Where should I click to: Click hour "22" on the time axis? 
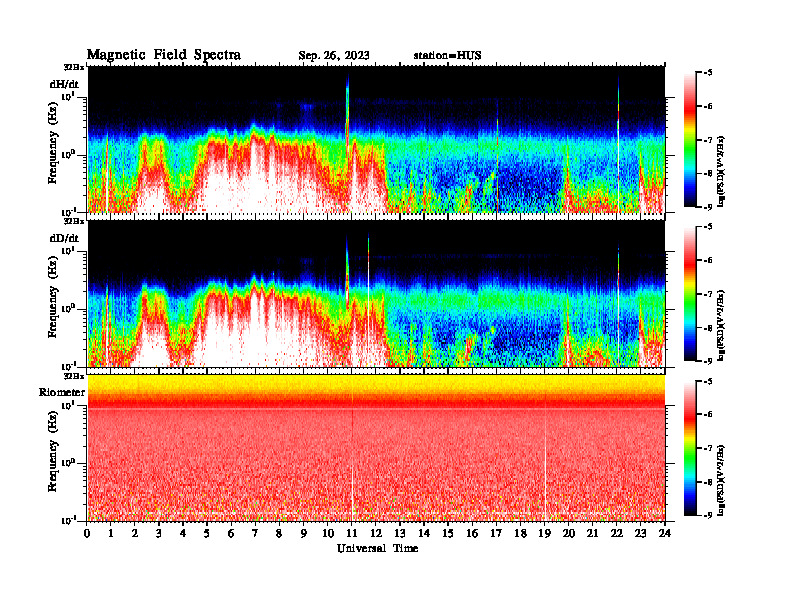616,534
